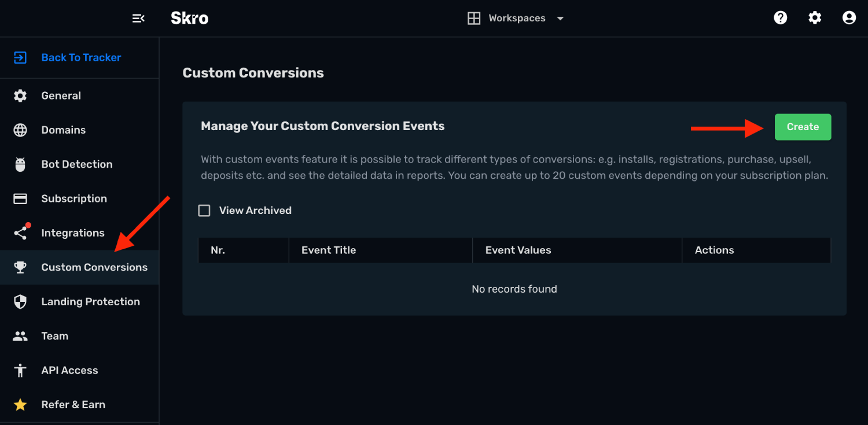868x425 pixels.
Task: Click the Team people icon
Action: [20, 336]
